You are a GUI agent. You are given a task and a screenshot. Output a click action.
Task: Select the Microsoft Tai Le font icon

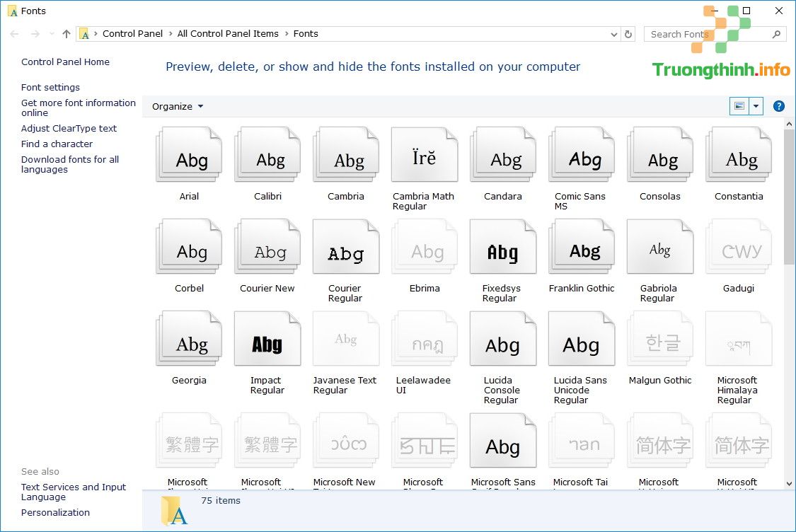pos(582,440)
